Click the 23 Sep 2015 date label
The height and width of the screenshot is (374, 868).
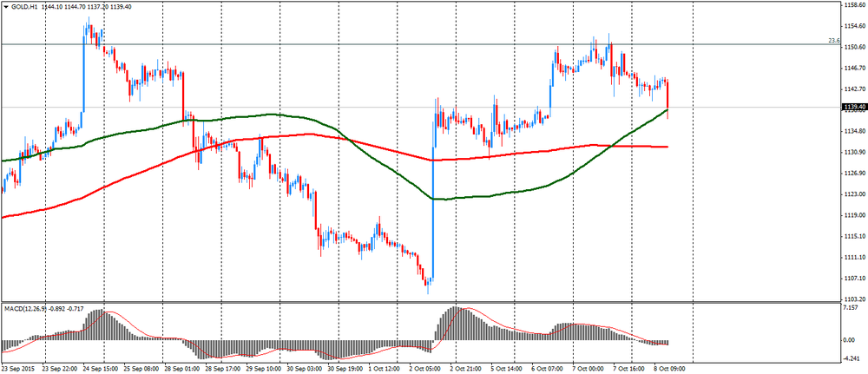coord(17,367)
